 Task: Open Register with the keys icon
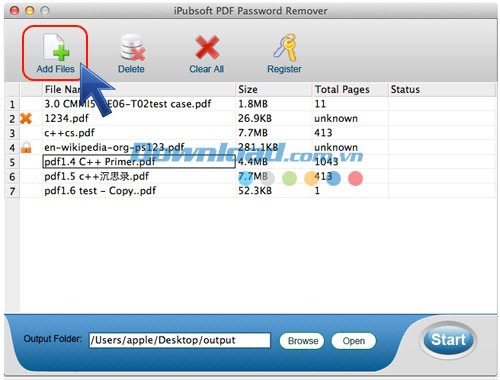click(x=285, y=47)
